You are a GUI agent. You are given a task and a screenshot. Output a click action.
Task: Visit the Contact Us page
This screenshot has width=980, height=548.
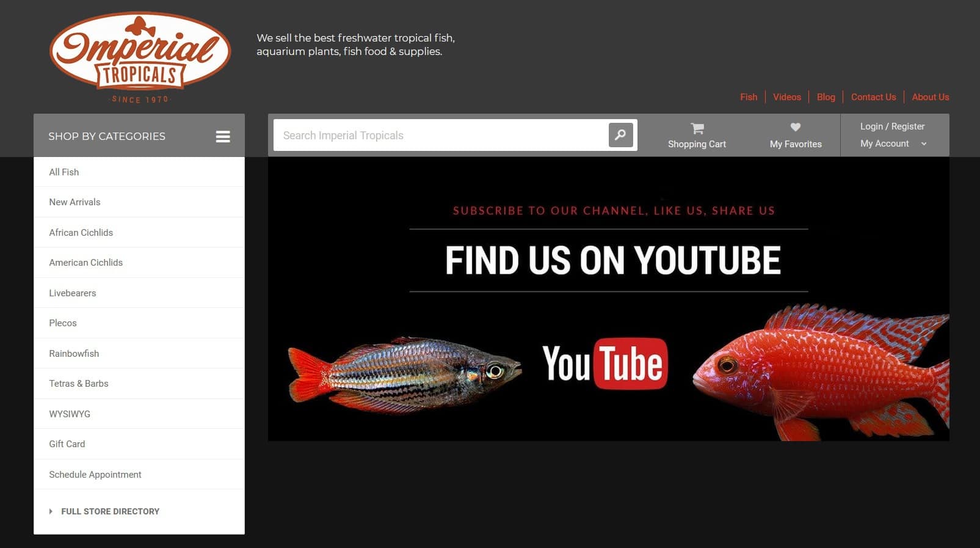(873, 97)
